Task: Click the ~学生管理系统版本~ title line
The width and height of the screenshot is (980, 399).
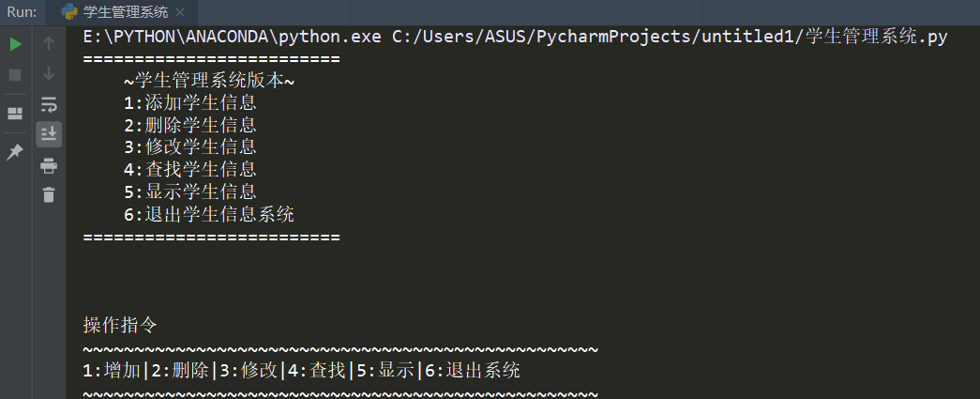Action: (209, 81)
